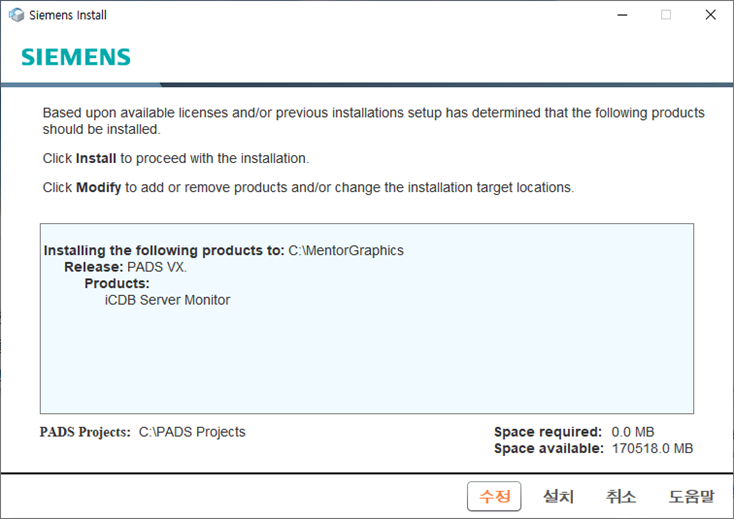Click the 설치 (Install) button

click(x=558, y=496)
